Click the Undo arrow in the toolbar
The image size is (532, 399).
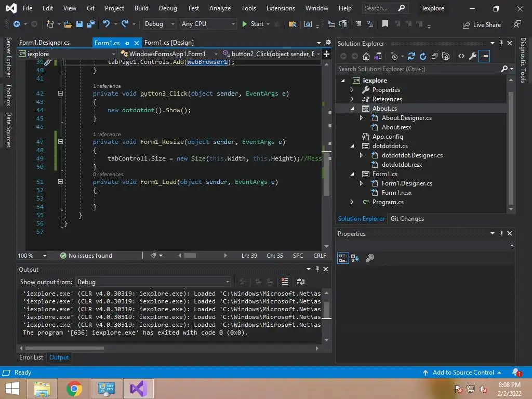pyautogui.click(x=107, y=24)
